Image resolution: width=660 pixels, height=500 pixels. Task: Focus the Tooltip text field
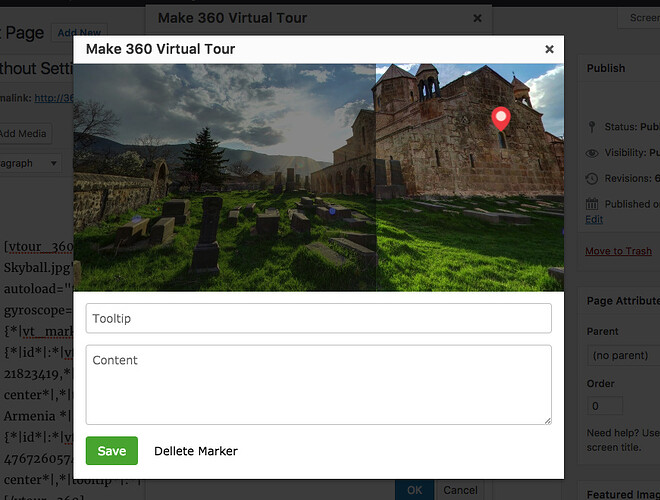[x=318, y=318]
